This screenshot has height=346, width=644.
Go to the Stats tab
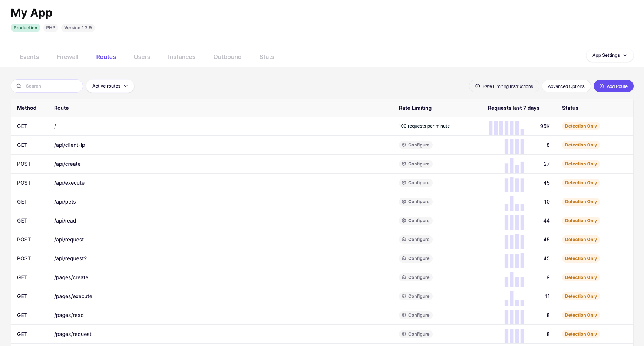coord(267,57)
